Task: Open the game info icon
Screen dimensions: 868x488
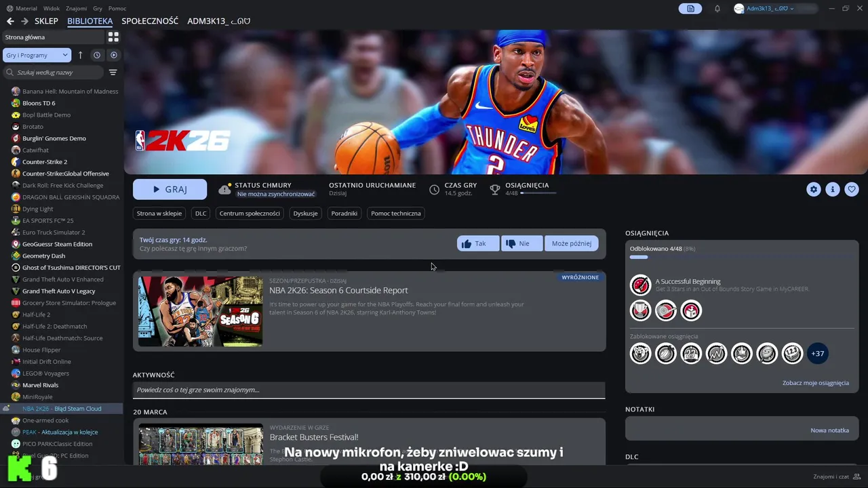Action: (833, 190)
